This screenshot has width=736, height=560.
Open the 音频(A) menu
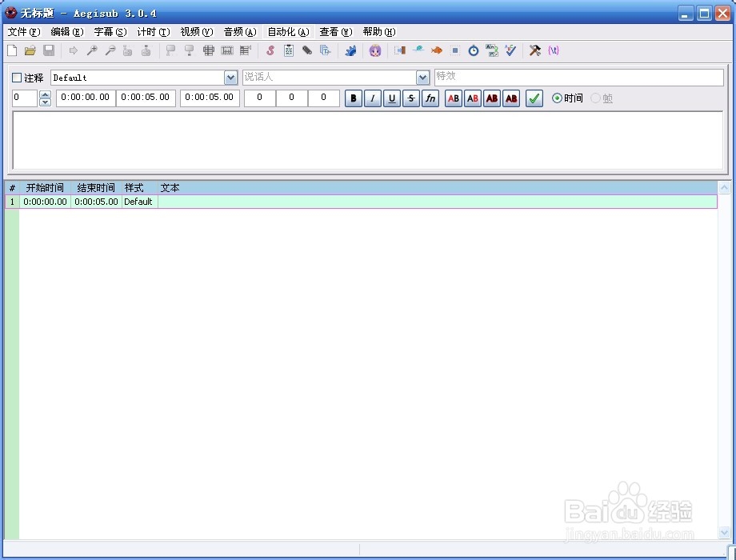(x=240, y=31)
